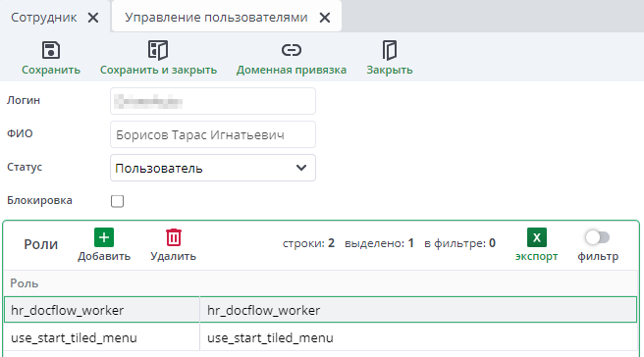Select the hr_docflow_worker first column cell
Image resolution: width=644 pixels, height=357 pixels.
[x=102, y=310]
